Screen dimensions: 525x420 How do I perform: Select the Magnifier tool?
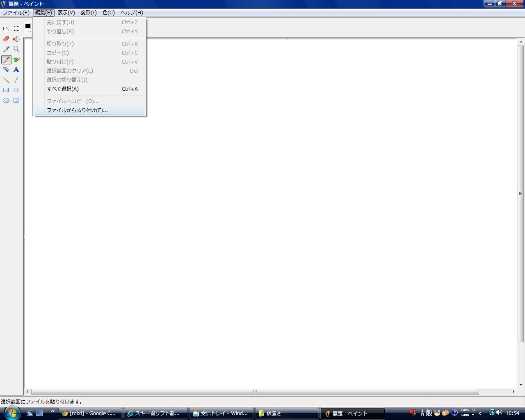[x=16, y=49]
